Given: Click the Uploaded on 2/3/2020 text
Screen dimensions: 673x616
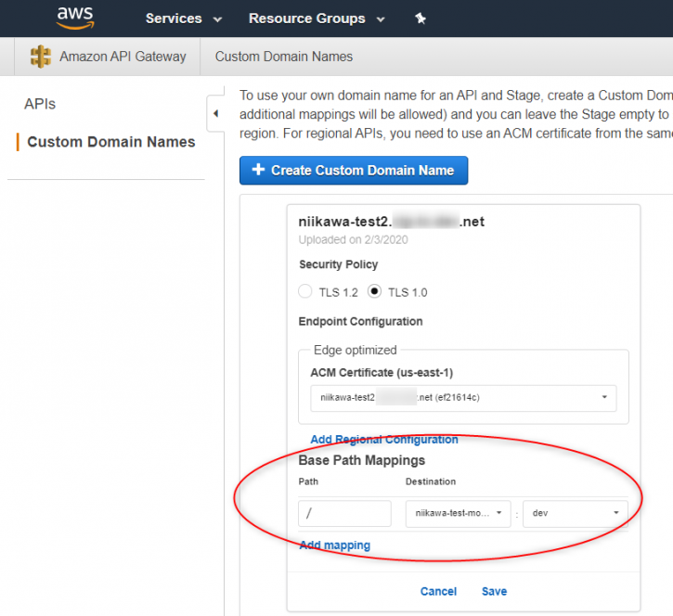Looking at the screenshot, I should 354,239.
